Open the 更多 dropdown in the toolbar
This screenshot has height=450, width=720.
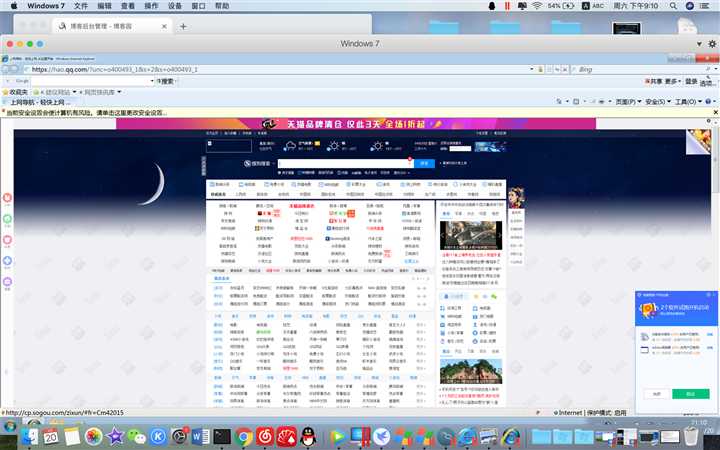(x=673, y=81)
